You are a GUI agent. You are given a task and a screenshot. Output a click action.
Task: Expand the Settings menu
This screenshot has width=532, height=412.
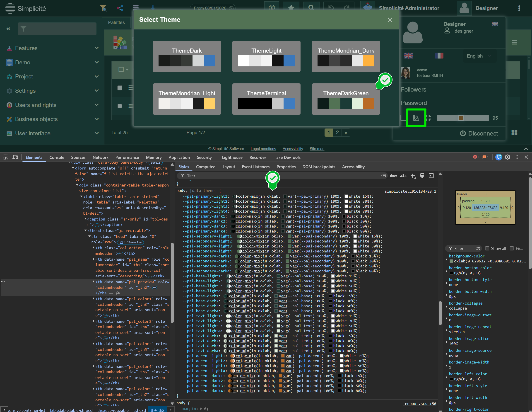(52, 91)
